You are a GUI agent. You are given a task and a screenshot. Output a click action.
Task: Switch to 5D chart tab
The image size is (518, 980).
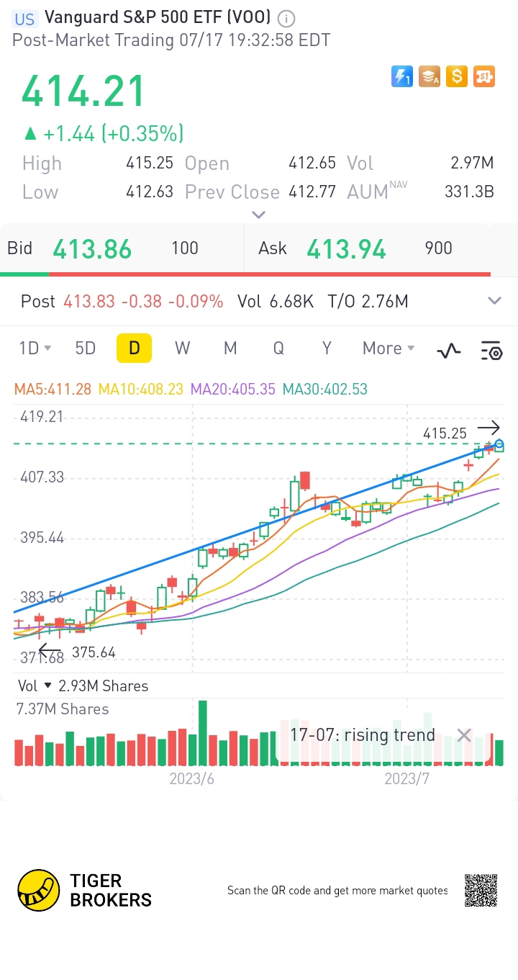[x=86, y=349]
